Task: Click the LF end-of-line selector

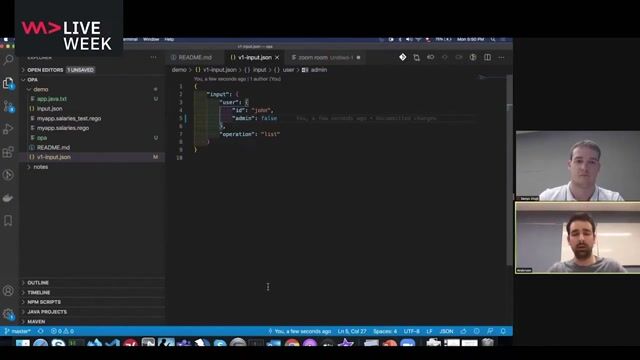Action: 429,331
